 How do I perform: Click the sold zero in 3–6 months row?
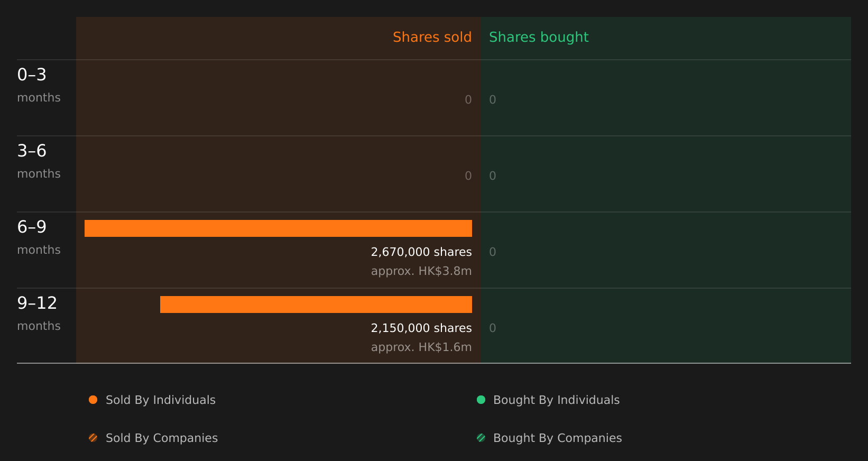click(468, 176)
